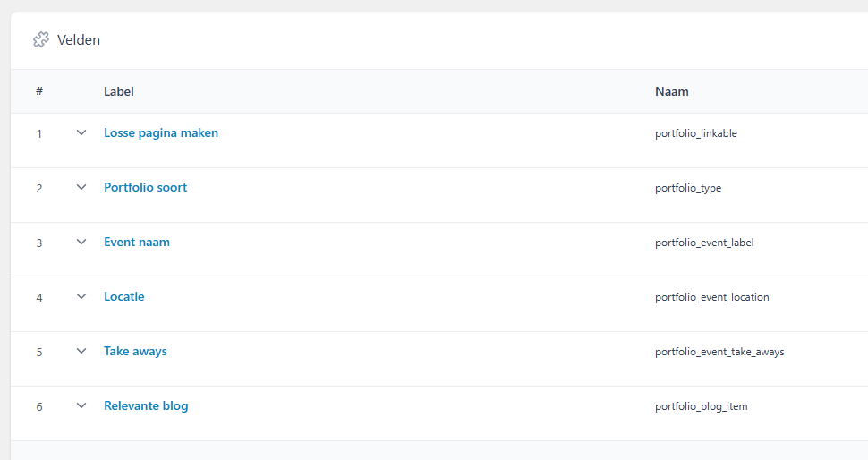Click order handle number 6
The width and height of the screenshot is (868, 460).
[39, 407]
